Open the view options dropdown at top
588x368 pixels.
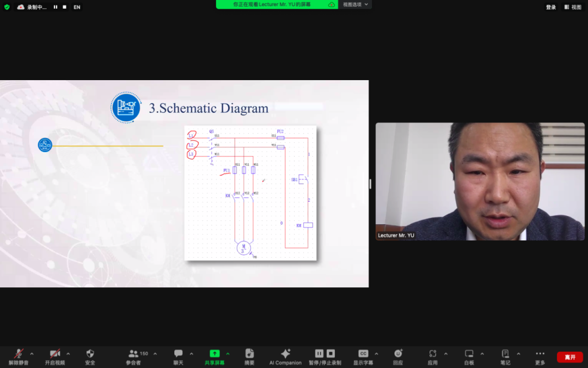coord(355,4)
